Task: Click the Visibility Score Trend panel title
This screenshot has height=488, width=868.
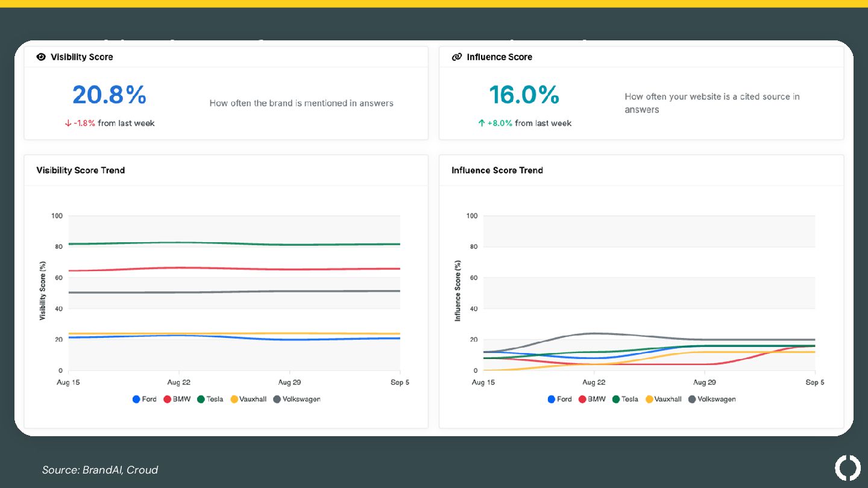Action: click(81, 170)
